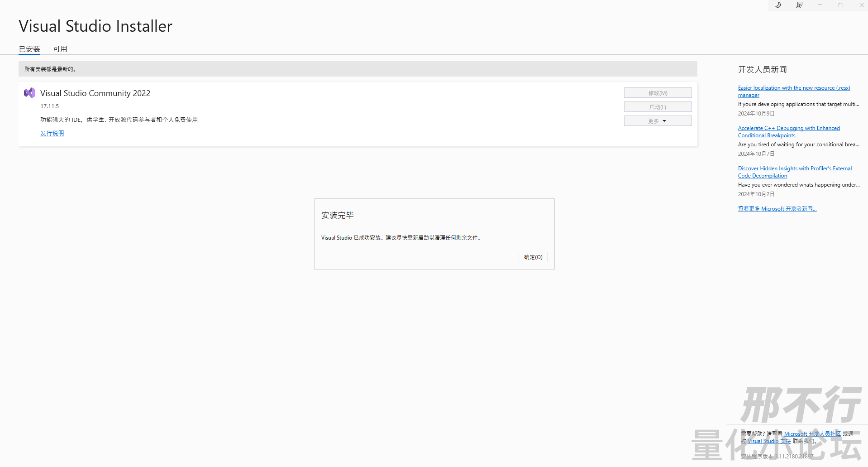Expand the 更多 dropdown menu

[x=658, y=121]
